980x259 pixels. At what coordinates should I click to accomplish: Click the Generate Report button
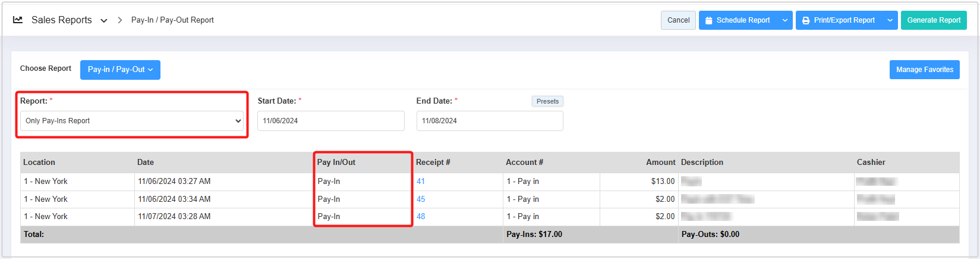coord(933,20)
